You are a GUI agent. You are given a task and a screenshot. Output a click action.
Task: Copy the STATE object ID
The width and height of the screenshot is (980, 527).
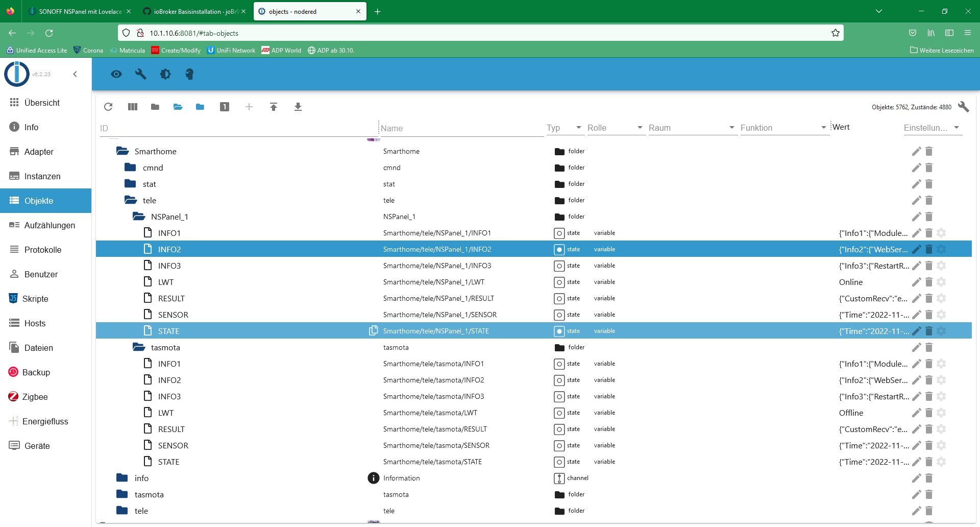pyautogui.click(x=374, y=330)
